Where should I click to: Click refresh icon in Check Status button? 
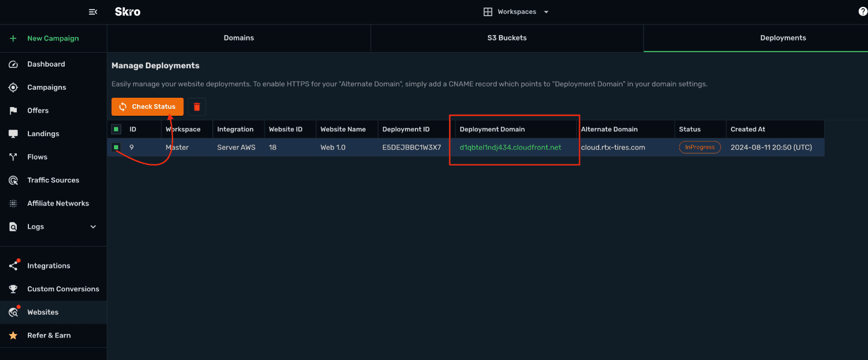tap(123, 106)
